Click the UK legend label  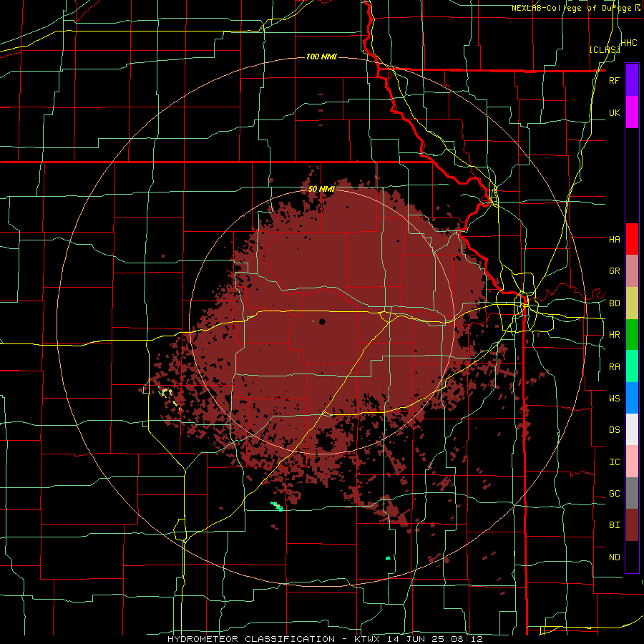(614, 112)
